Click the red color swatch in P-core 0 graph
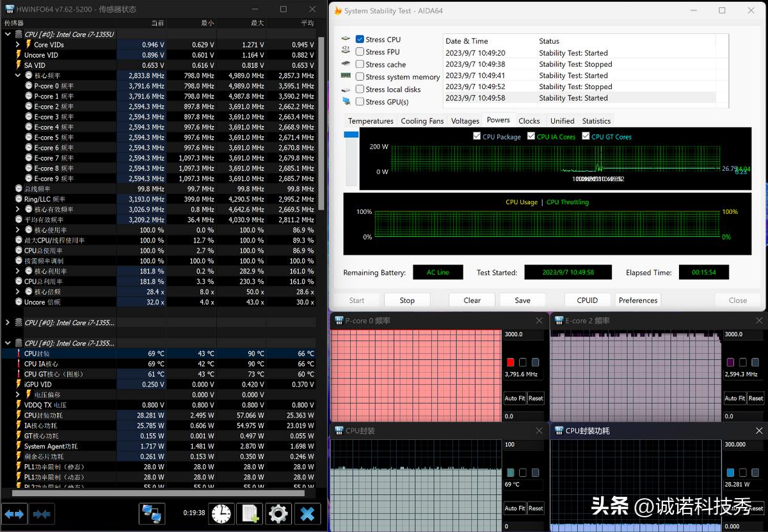Screen dimensions: 768x532 coord(510,363)
